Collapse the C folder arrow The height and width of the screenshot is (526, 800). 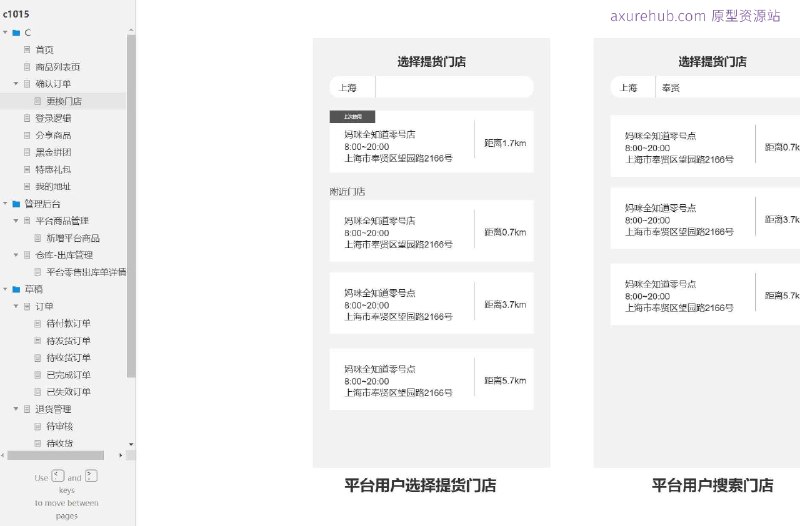point(5,33)
